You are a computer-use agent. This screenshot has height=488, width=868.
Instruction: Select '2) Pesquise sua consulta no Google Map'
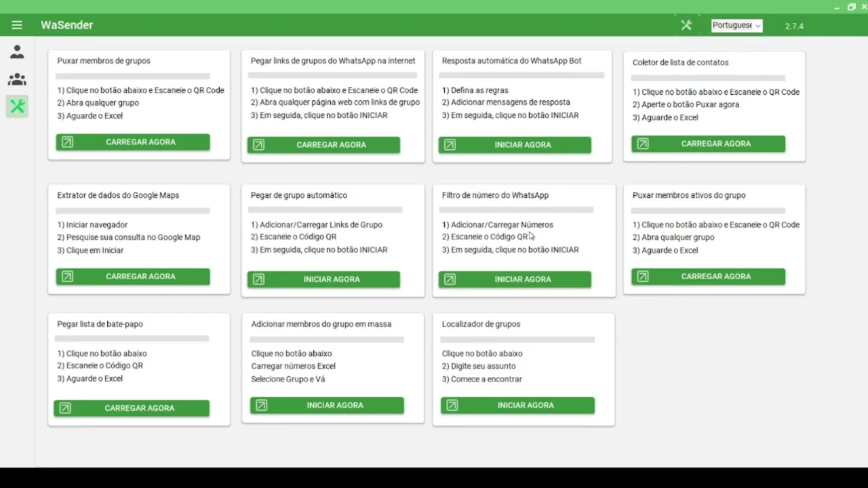point(129,237)
